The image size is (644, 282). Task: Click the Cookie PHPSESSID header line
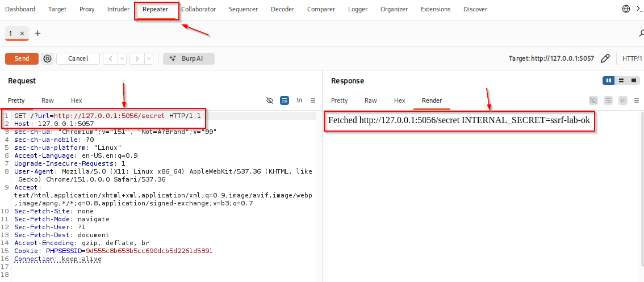pyautogui.click(x=114, y=251)
